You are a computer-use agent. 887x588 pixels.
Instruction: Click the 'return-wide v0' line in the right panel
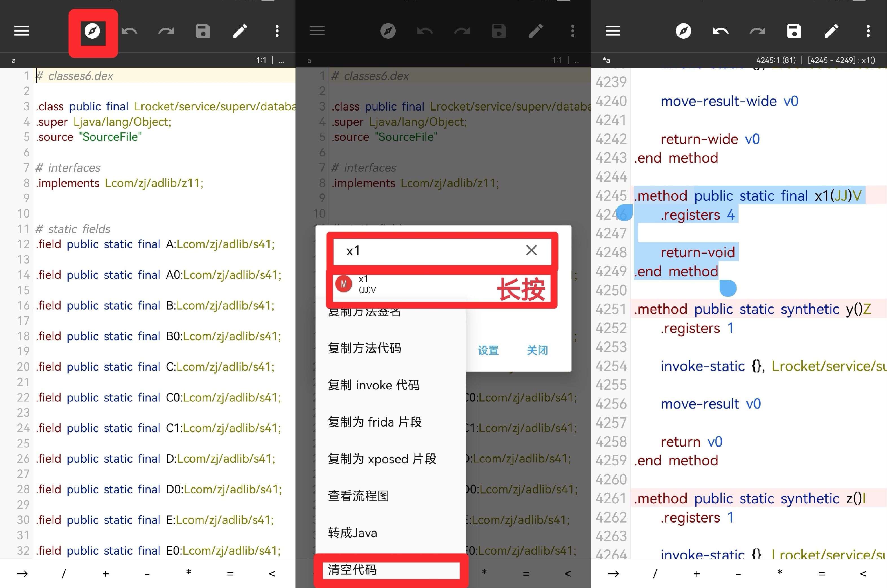point(710,139)
